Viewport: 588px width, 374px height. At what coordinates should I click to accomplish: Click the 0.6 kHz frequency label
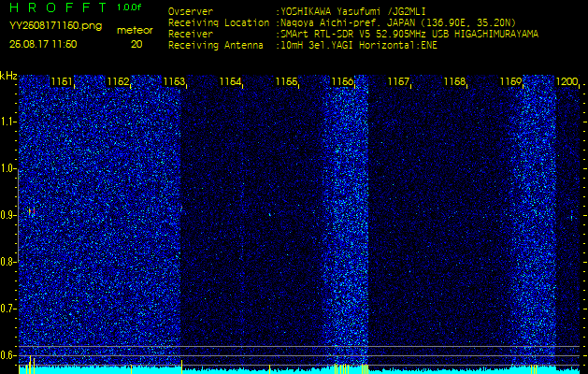[7, 355]
